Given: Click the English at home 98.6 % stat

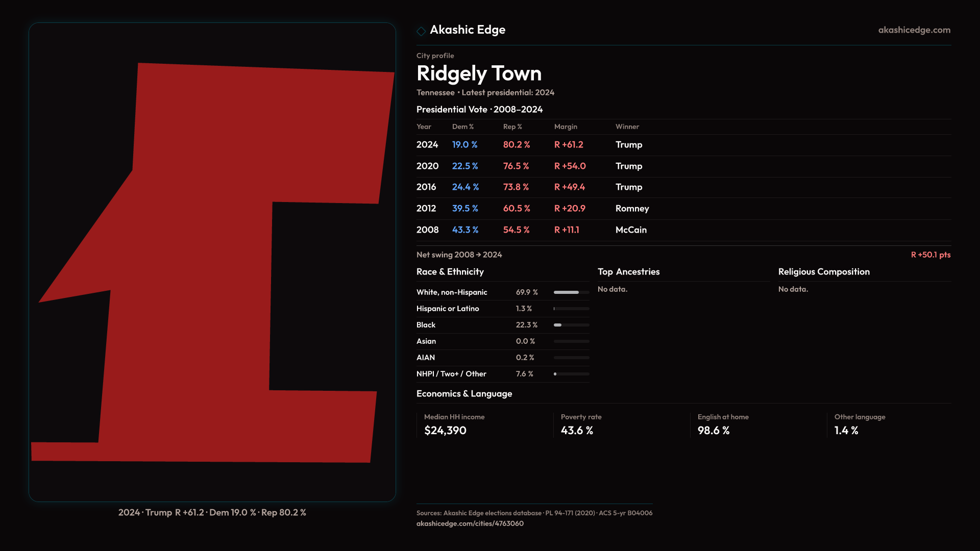Looking at the screenshot, I should pos(714,431).
